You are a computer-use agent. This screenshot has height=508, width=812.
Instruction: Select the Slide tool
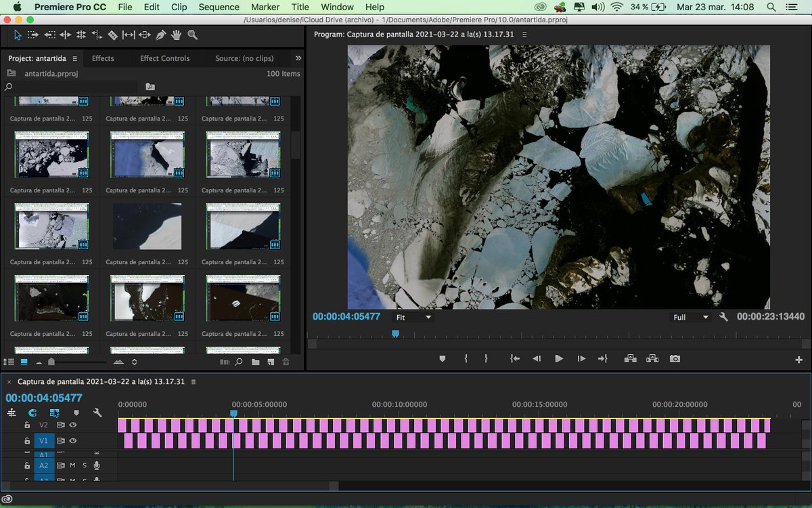pos(144,35)
